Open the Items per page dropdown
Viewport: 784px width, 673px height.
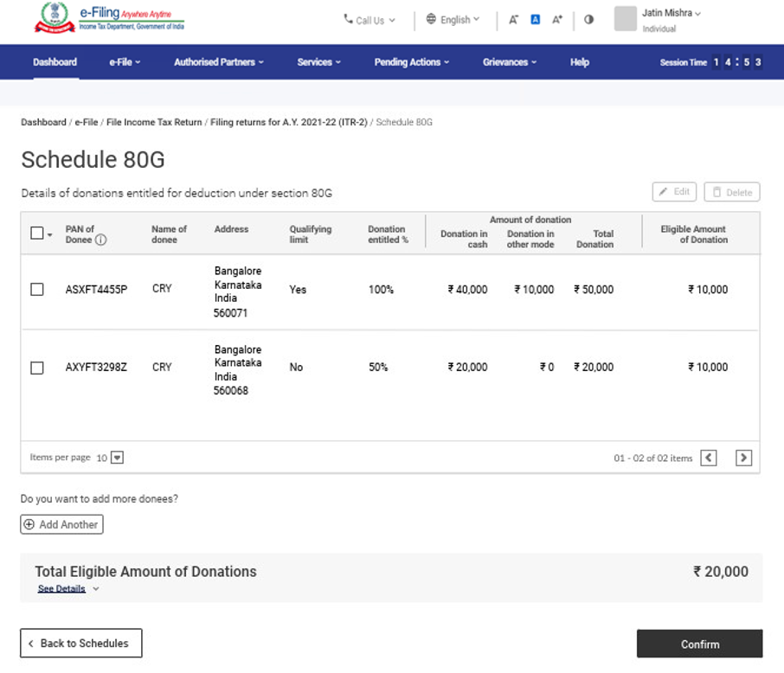coord(117,458)
